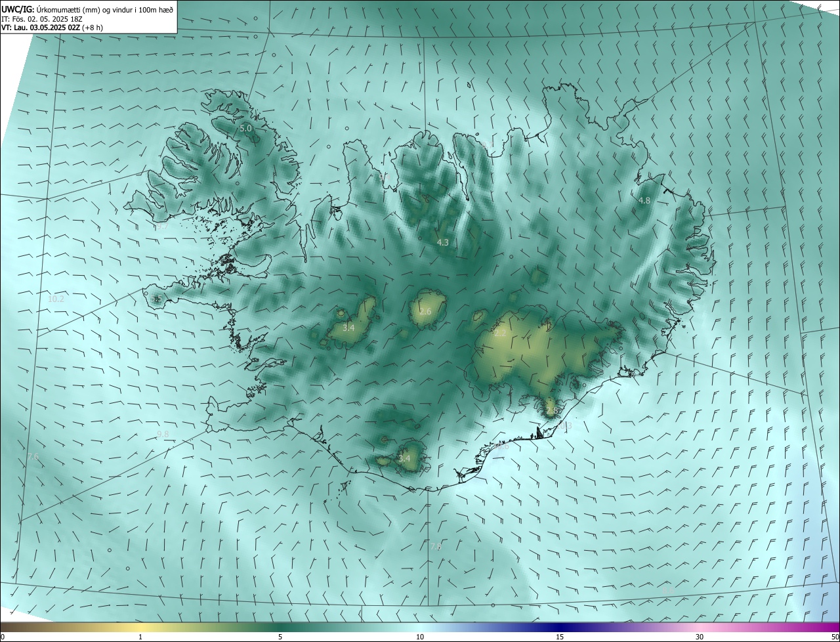Click the 50 tick label on the color scale

click(834, 637)
